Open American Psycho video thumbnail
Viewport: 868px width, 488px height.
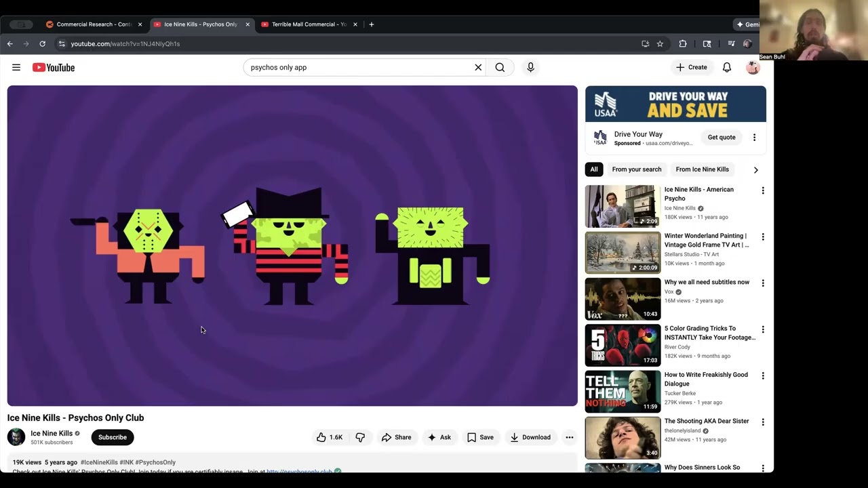tap(623, 206)
